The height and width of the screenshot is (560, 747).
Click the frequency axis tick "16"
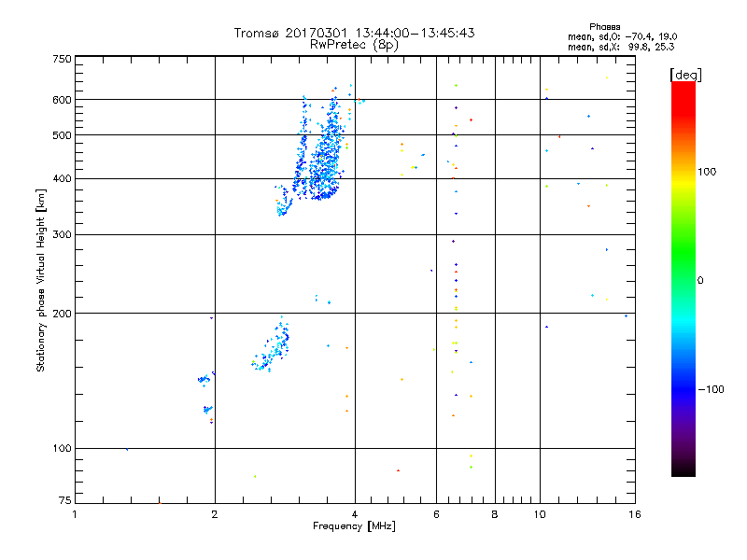[x=635, y=514]
